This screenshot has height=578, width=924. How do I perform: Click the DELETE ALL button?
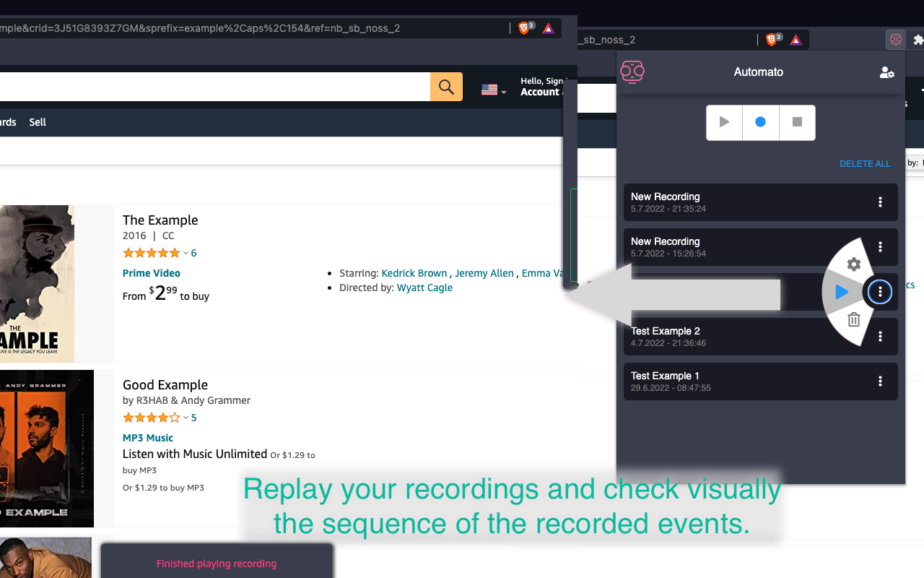[865, 164]
